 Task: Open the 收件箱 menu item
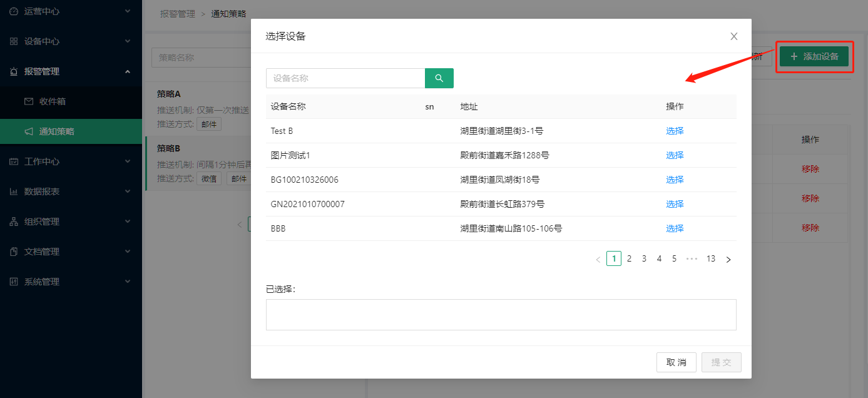point(52,101)
